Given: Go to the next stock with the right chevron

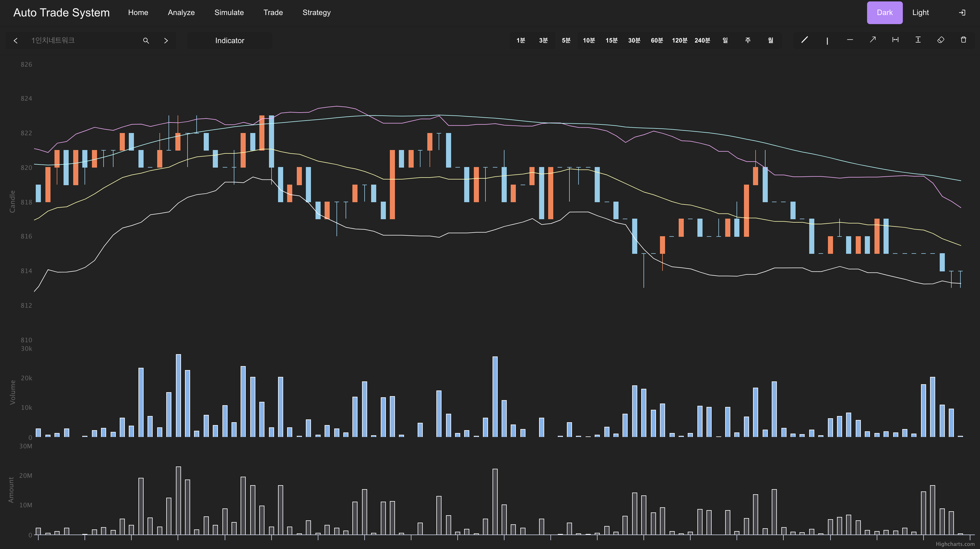Looking at the screenshot, I should (x=166, y=41).
